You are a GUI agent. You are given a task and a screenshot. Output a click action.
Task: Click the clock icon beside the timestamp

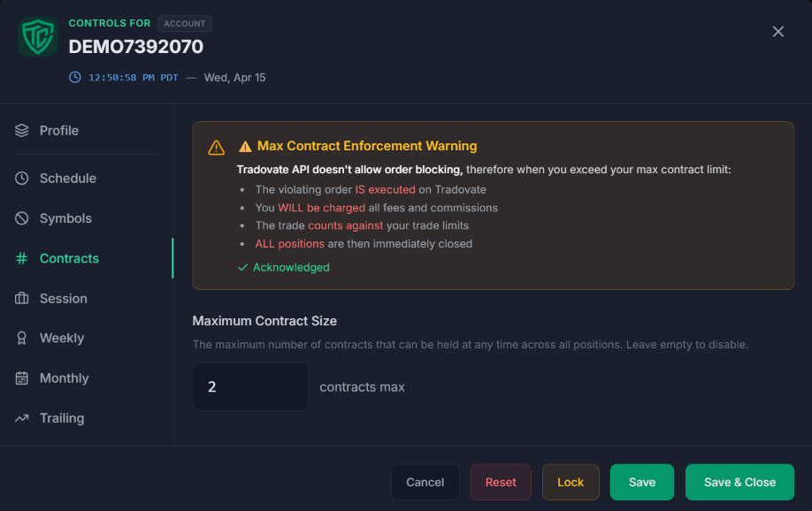pos(73,77)
